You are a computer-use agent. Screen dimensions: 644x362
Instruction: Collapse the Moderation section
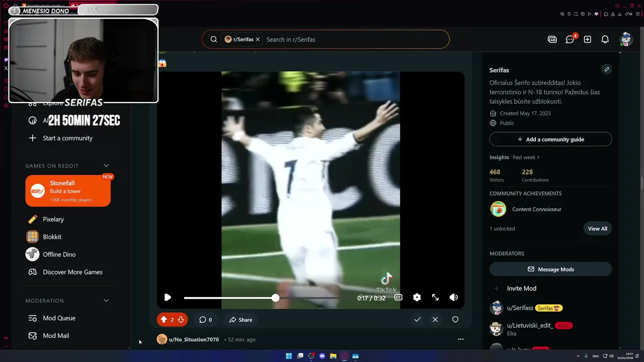click(x=106, y=301)
